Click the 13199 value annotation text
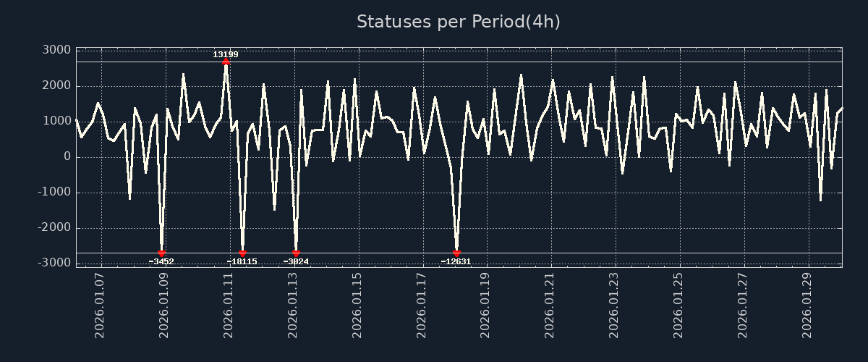Image resolution: width=868 pixels, height=362 pixels. pyautogui.click(x=225, y=54)
